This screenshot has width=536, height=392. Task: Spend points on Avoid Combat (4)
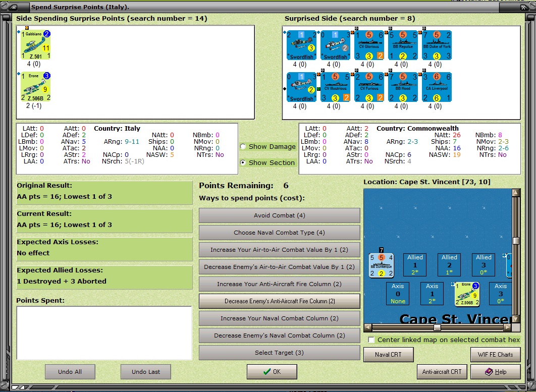tap(279, 215)
